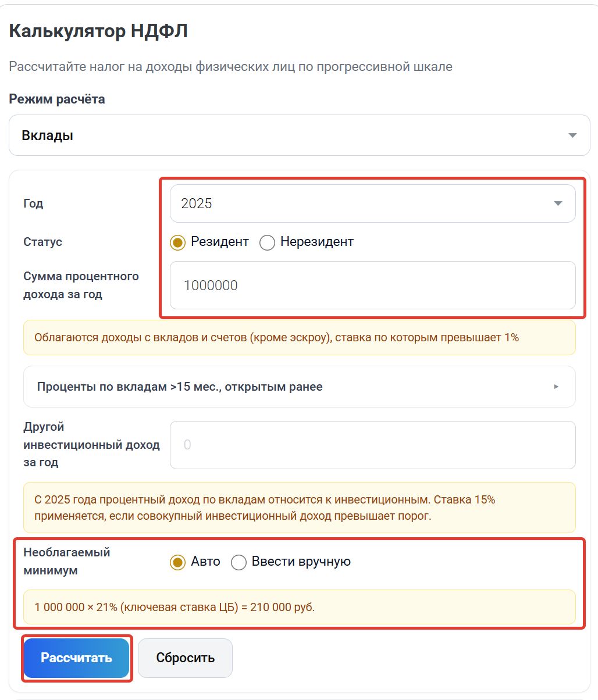Open the Год dropdown set to 2025
Viewport: 598px width, 700px height.
tap(372, 203)
